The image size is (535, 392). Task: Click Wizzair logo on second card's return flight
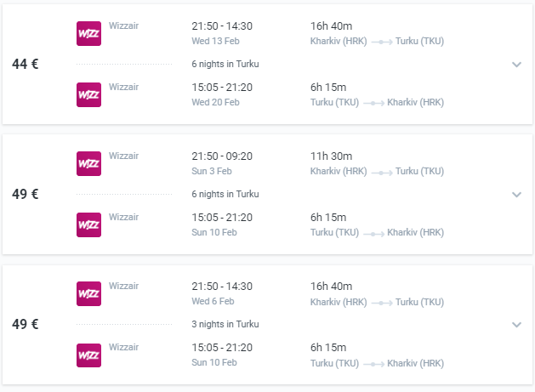point(88,224)
